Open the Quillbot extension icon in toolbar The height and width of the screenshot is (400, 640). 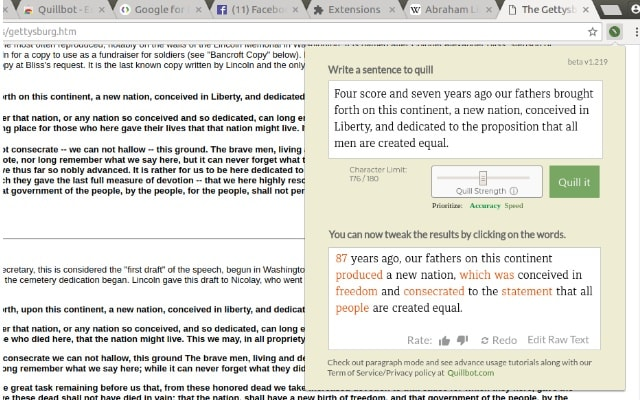point(614,31)
